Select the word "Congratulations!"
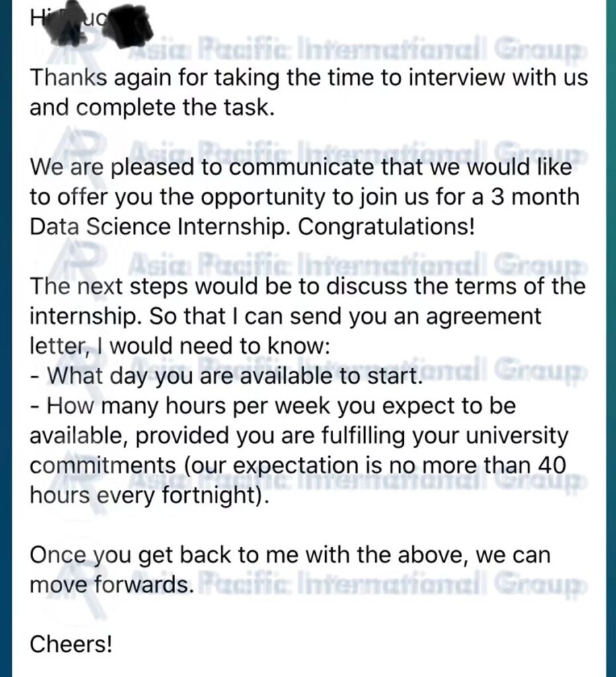This screenshot has width=616, height=677. pyautogui.click(x=387, y=226)
